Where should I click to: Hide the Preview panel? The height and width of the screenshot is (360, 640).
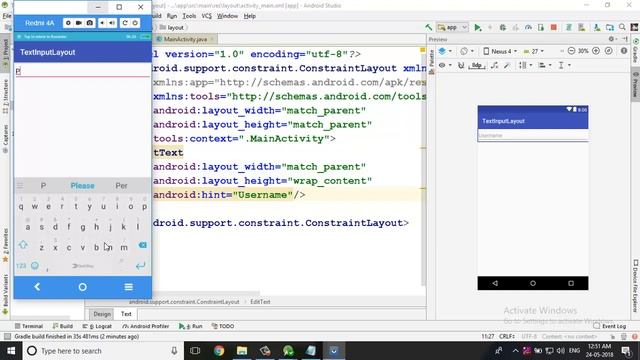pyautogui.click(x=625, y=39)
